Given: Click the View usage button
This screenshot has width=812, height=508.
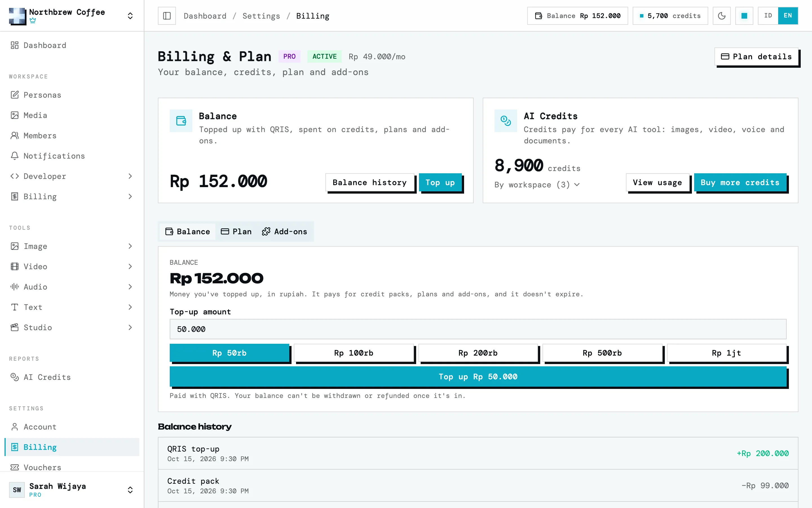Looking at the screenshot, I should 657,182.
